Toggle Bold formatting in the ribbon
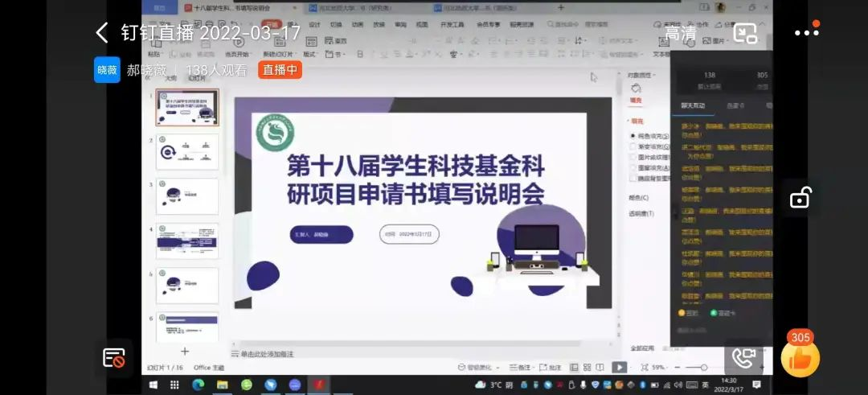Image resolution: width=868 pixels, height=395 pixels. click(x=360, y=54)
